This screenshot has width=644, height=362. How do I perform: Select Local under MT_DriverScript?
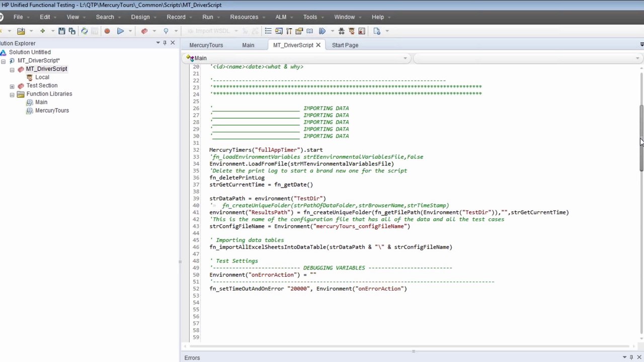coord(42,77)
